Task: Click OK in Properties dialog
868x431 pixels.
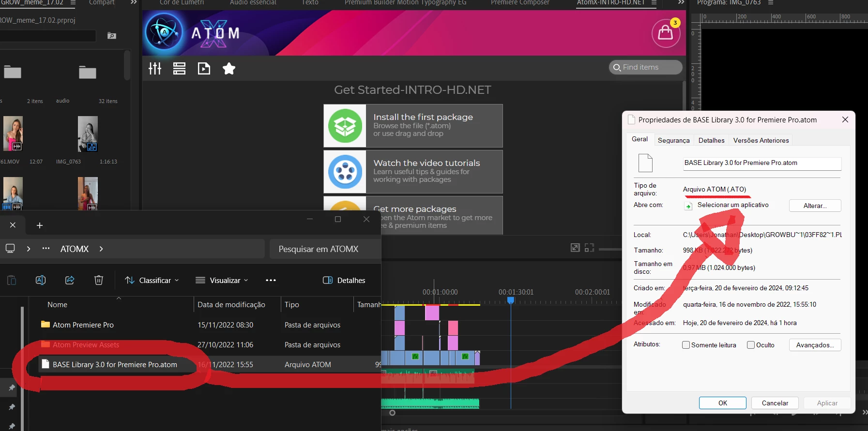Action: coord(723,403)
